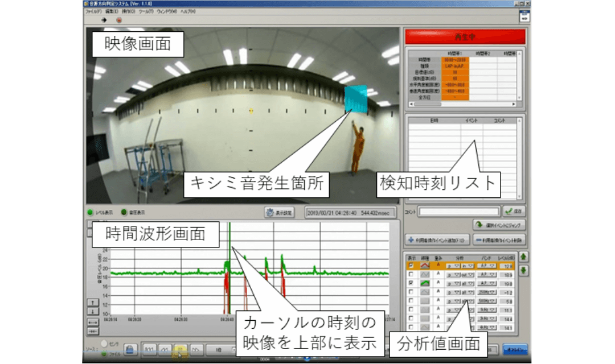The image size is (615, 364).
Task: Click the コメント input field
Action: pyautogui.click(x=460, y=212)
